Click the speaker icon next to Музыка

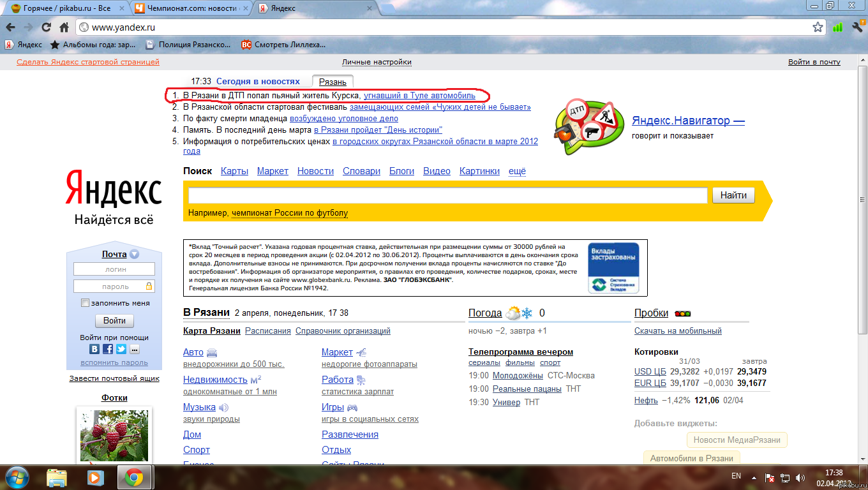223,407
